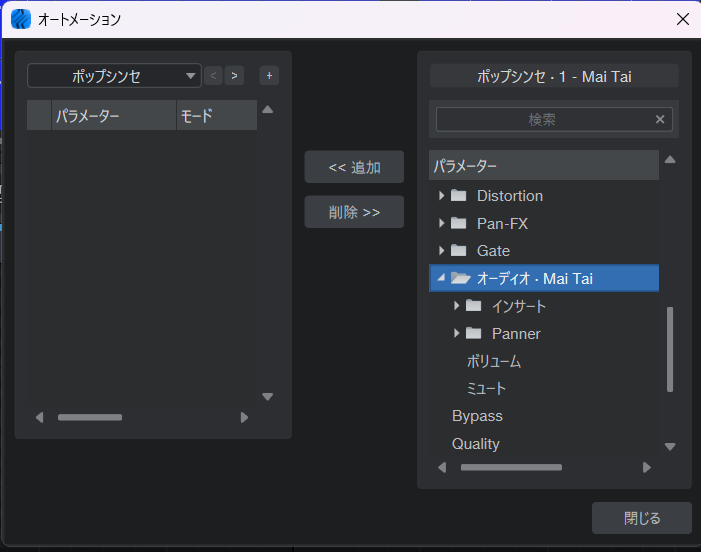701x552 pixels.
Task: Click parameter tree scroll up arrow
Action: click(670, 160)
